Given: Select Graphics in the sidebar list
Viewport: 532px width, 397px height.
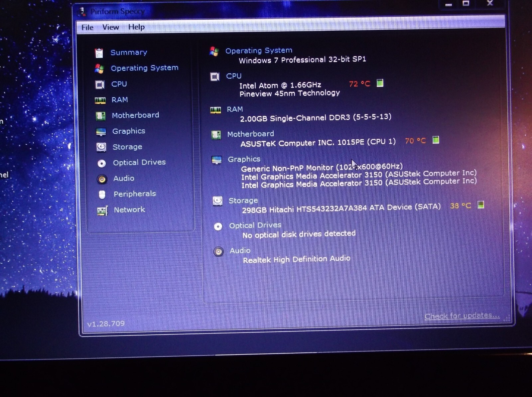Looking at the screenshot, I should point(129,131).
